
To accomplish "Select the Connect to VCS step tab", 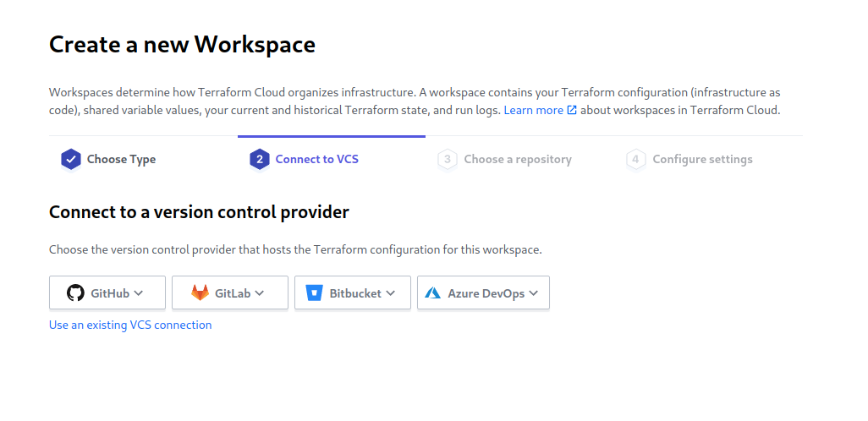I will [x=317, y=159].
